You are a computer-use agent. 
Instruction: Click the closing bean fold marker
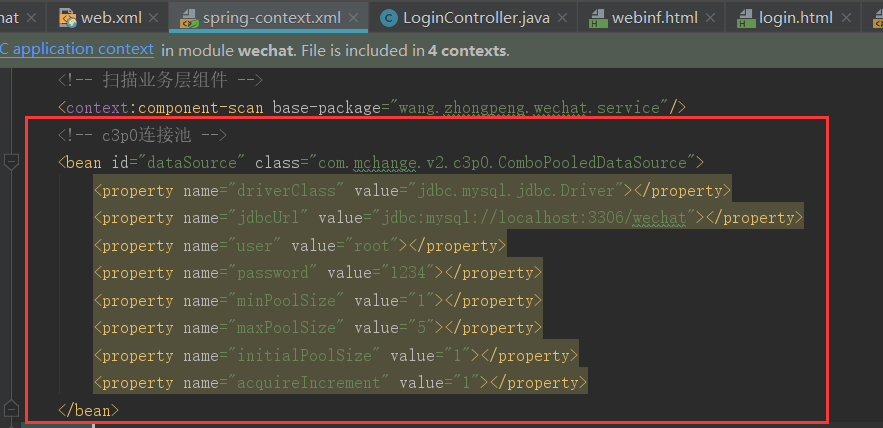[11, 410]
